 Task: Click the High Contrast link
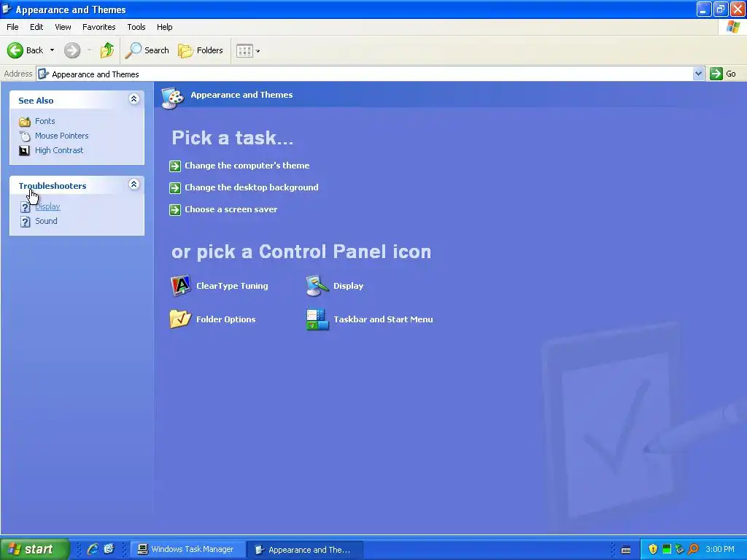click(x=59, y=150)
